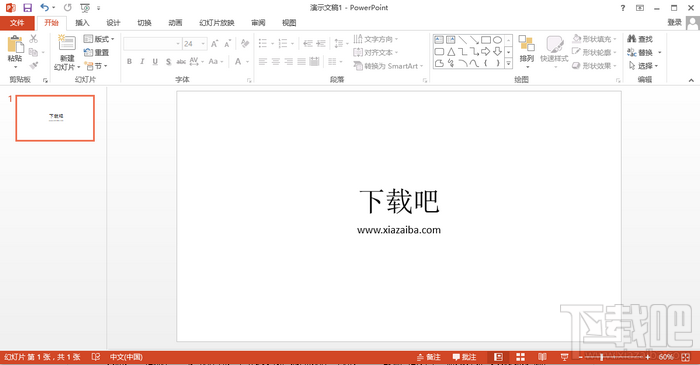Decrease font size with smaller A

228,44
